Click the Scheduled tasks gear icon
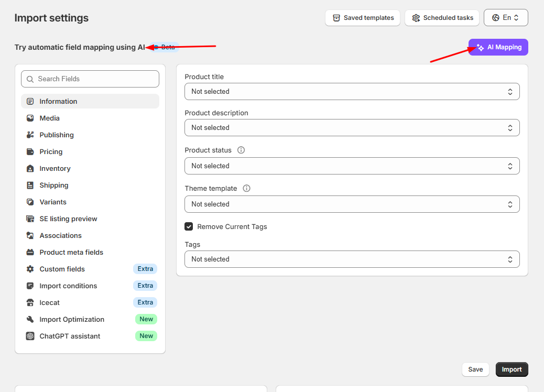 tap(416, 18)
